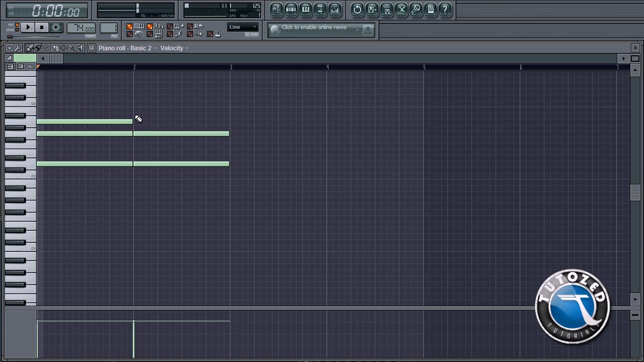Open the piano roll window button
The image size is (644, 362).
click(305, 9)
